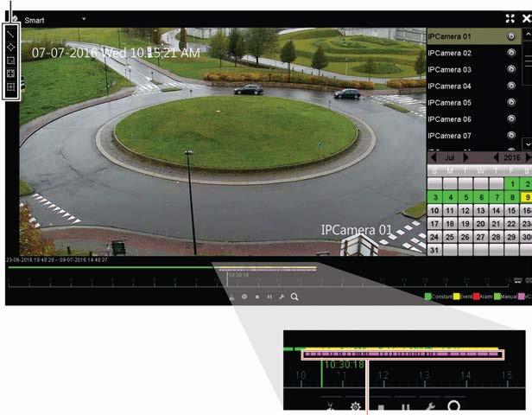The image size is (532, 415).
Task: Pause the video playback
Action: tap(269, 297)
